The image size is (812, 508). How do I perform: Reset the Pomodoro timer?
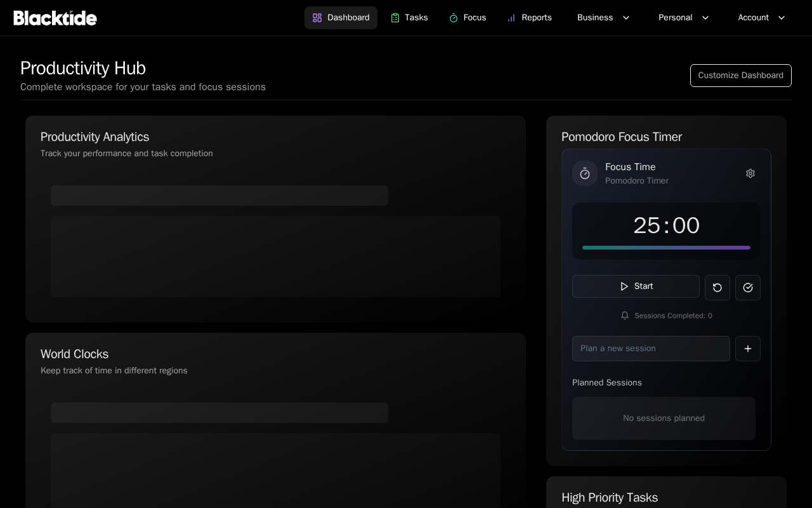[717, 288]
